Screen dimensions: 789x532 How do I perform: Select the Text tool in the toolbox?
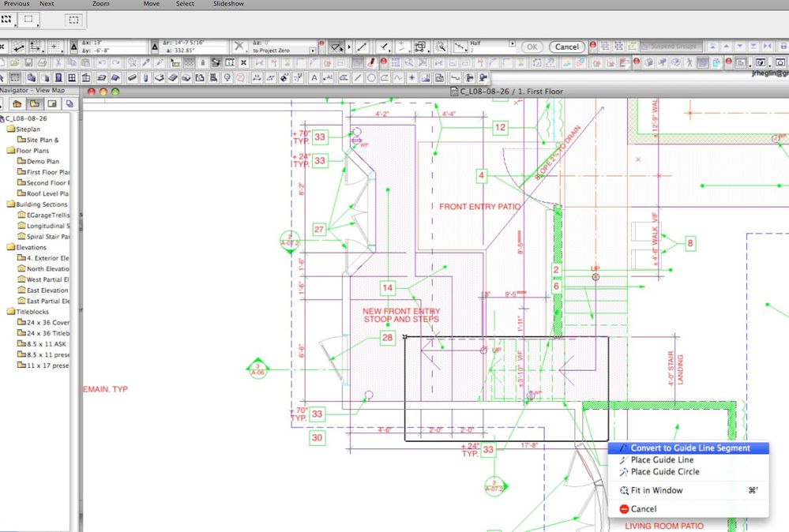pyautogui.click(x=314, y=77)
